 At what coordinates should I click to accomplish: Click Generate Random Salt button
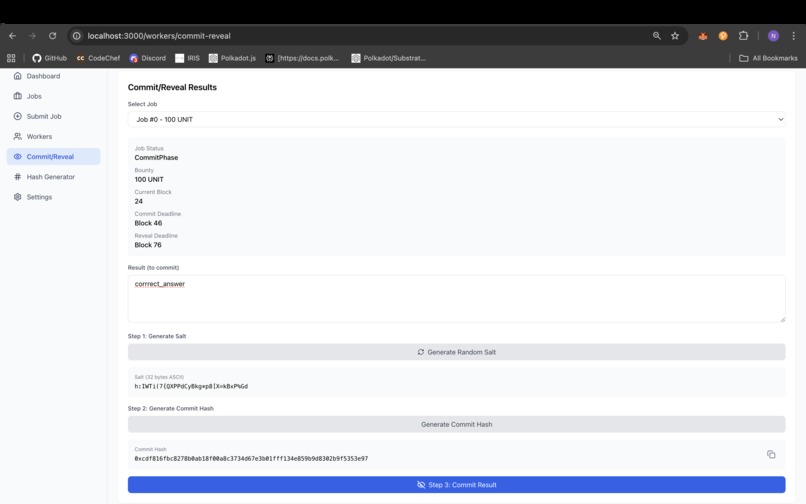(456, 352)
